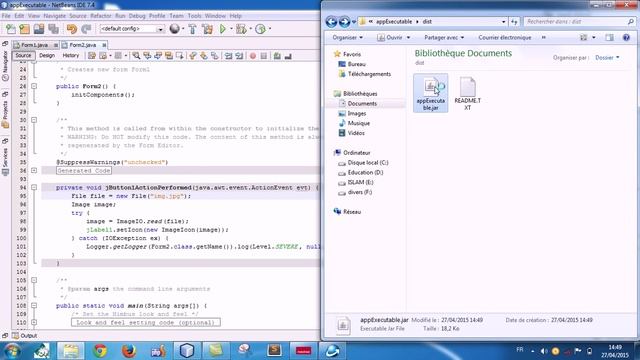Click the Save All icon in NetBeans

point(53,29)
